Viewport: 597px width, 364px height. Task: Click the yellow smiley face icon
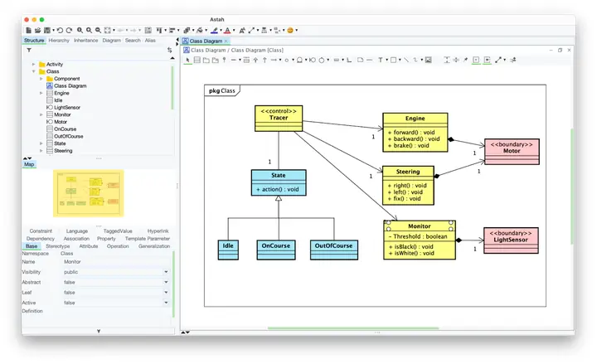click(290, 30)
